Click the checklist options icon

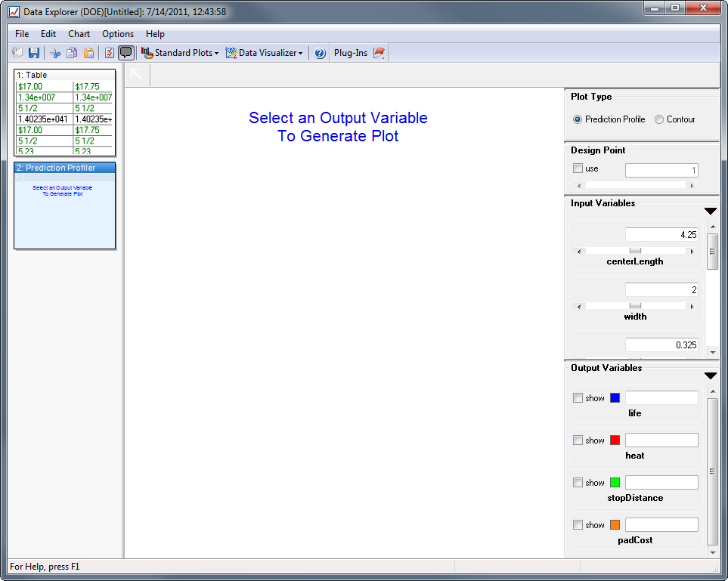click(110, 53)
